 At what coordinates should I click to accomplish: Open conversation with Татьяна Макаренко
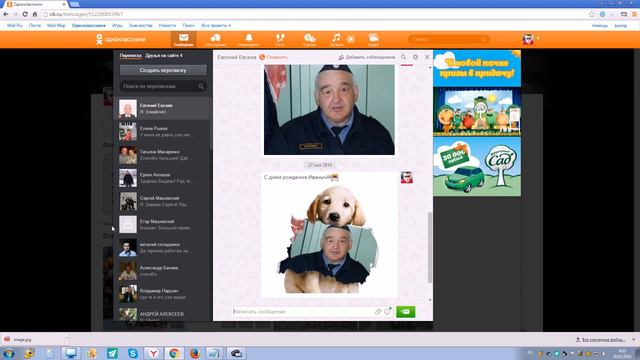click(162, 155)
